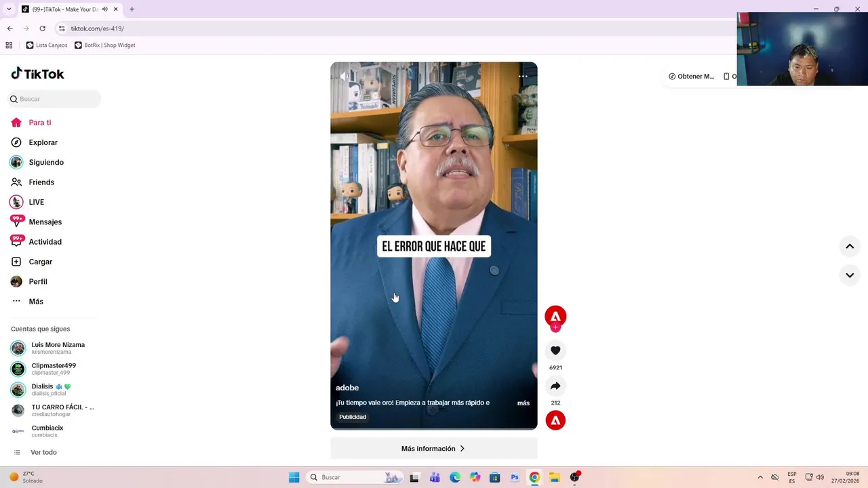Open Adobe profile avatar beside video
Screen dimensions: 868x488
pyautogui.click(x=555, y=316)
